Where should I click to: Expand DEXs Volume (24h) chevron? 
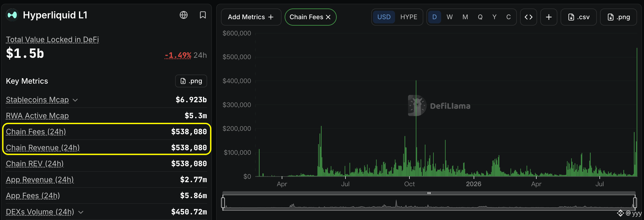point(81,212)
